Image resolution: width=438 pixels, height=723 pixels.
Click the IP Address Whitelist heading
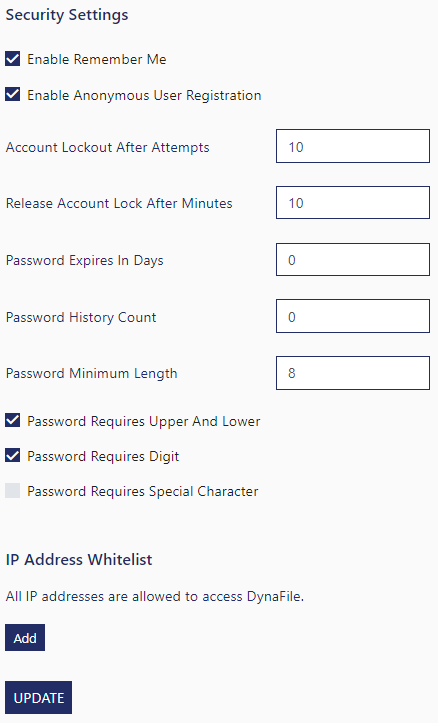point(79,559)
